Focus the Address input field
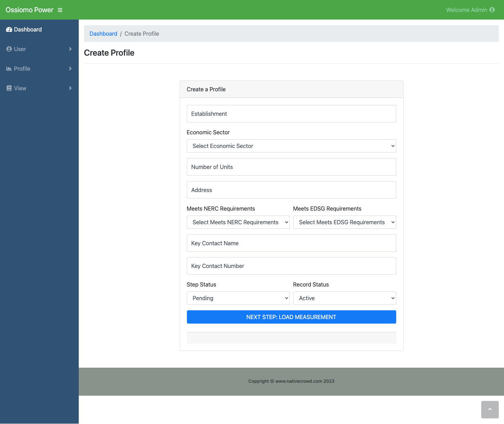This screenshot has height=424, width=504. (292, 190)
